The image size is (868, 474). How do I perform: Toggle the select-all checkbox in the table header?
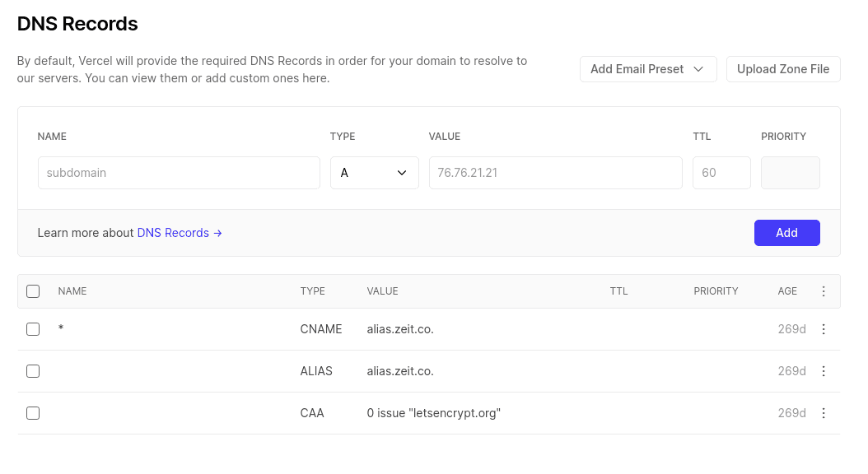(33, 290)
